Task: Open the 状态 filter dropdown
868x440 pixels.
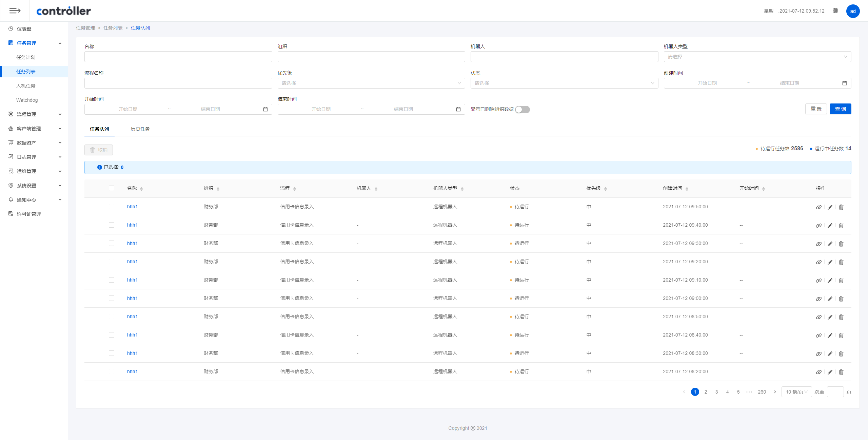Action: pos(564,83)
